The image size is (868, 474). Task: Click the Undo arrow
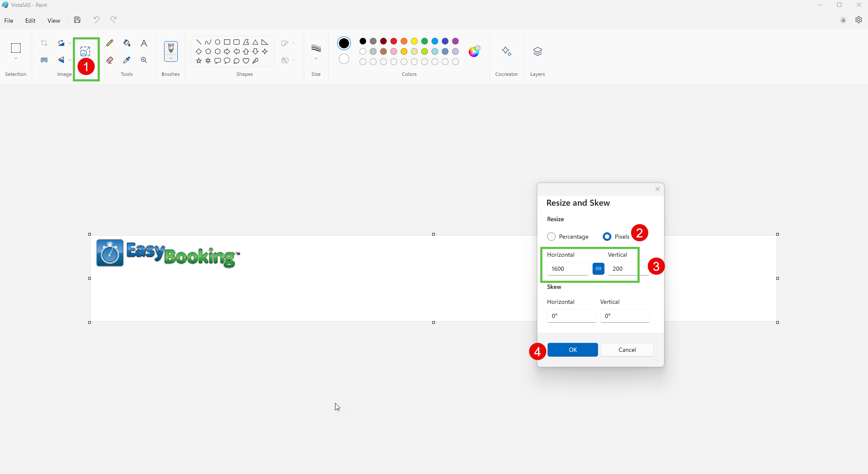click(96, 20)
